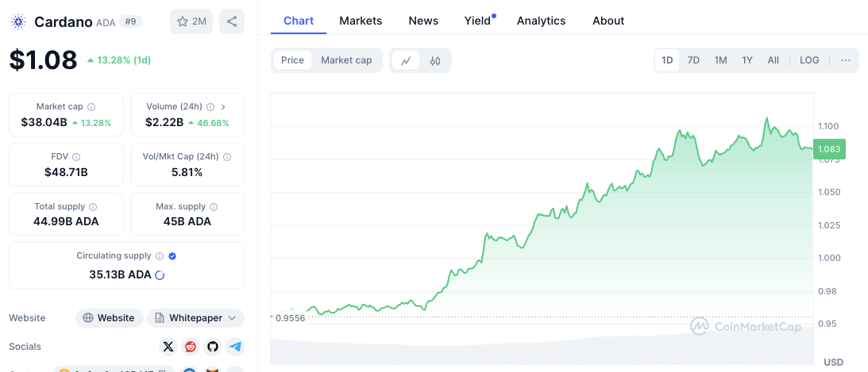Image resolution: width=868 pixels, height=372 pixels.
Task: Add Cardano to watchlist via star button
Action: coord(191,21)
